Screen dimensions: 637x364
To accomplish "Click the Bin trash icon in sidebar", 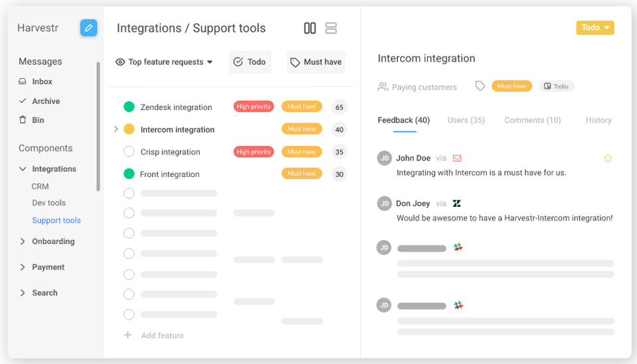I will 23,120.
